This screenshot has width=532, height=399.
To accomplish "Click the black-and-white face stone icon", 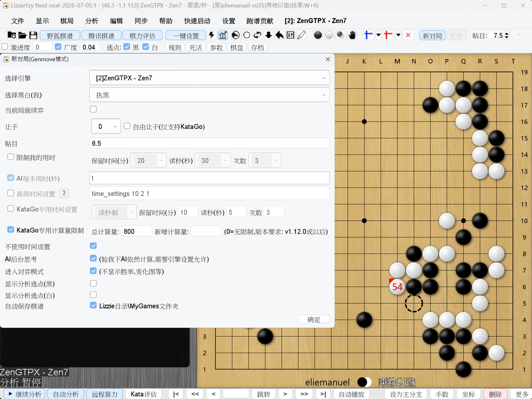I will (236, 35).
